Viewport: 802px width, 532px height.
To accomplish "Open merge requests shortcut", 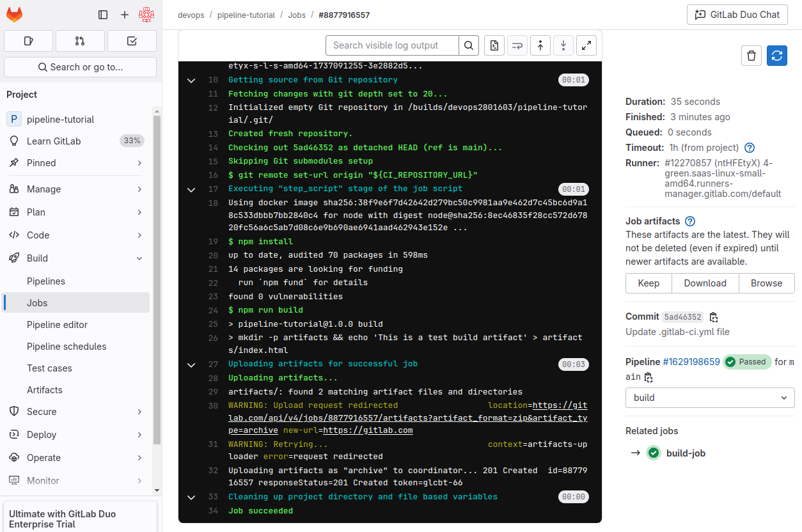I will pyautogui.click(x=80, y=41).
